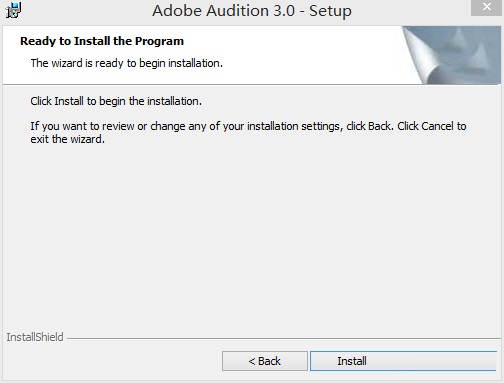Click the word Back in the instructions
Image resolution: width=504 pixels, height=383 pixels.
(x=379, y=126)
